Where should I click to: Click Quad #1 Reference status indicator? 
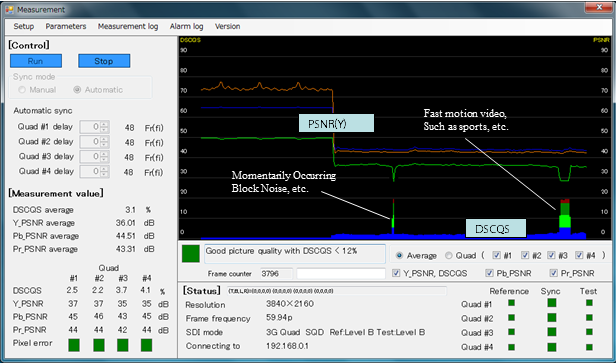click(511, 303)
